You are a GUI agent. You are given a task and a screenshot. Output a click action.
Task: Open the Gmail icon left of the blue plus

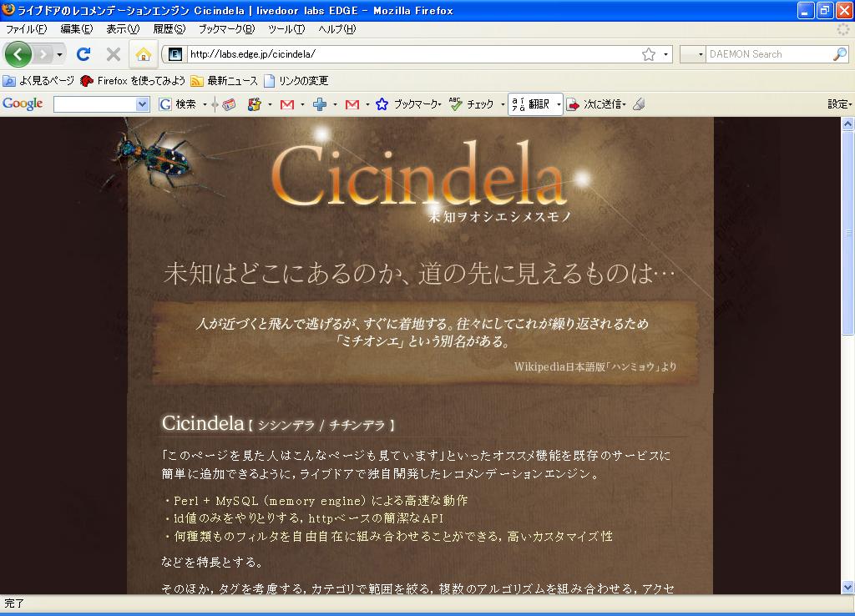click(287, 104)
